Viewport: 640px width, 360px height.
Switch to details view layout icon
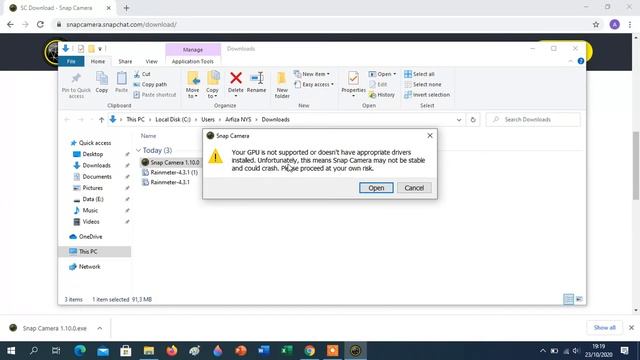pos(568,299)
